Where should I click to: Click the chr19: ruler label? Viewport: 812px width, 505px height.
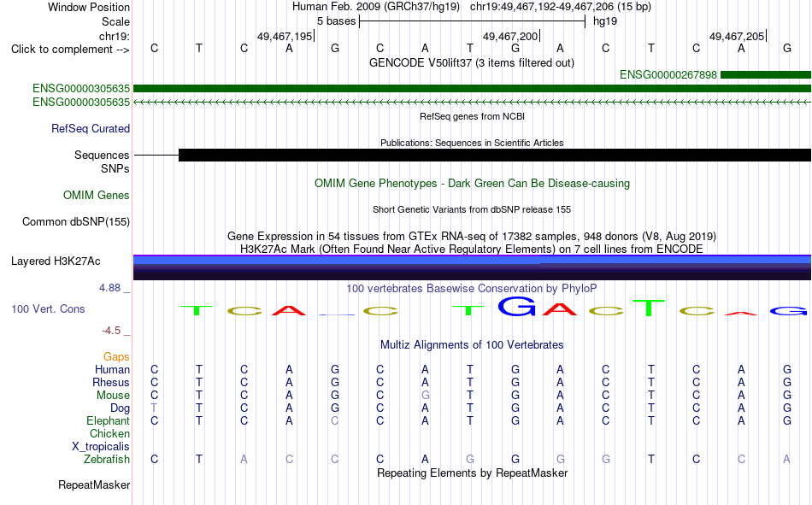[x=114, y=36]
